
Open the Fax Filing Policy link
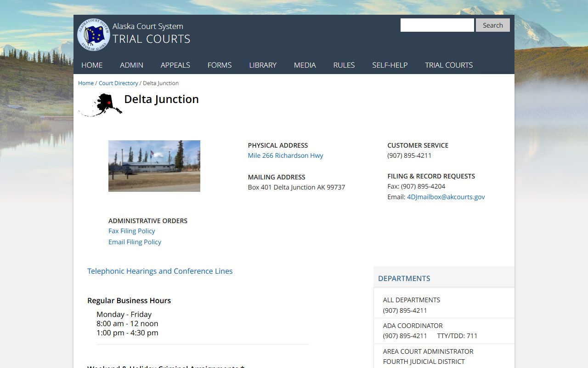pos(132,231)
